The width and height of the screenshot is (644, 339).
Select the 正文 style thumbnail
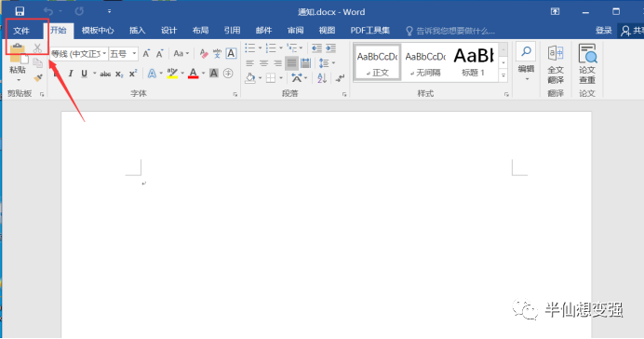pos(377,63)
